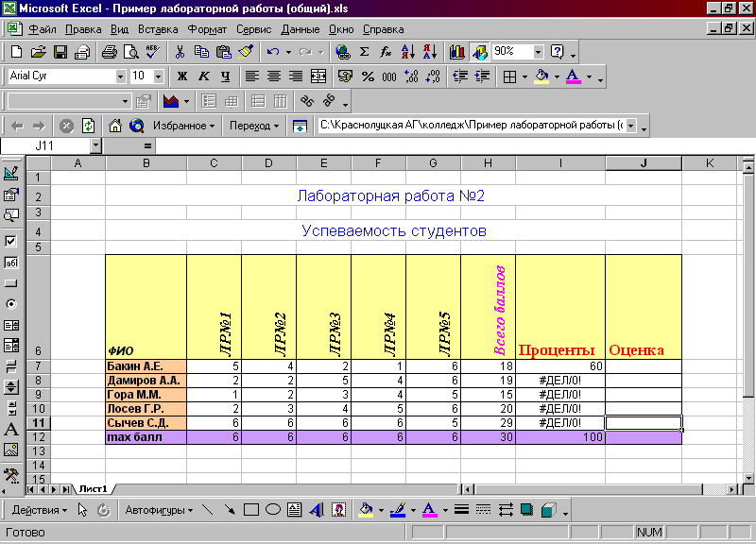This screenshot has width=756, height=544.
Task: Select cell with Бакин А.Е.
Action: [146, 366]
